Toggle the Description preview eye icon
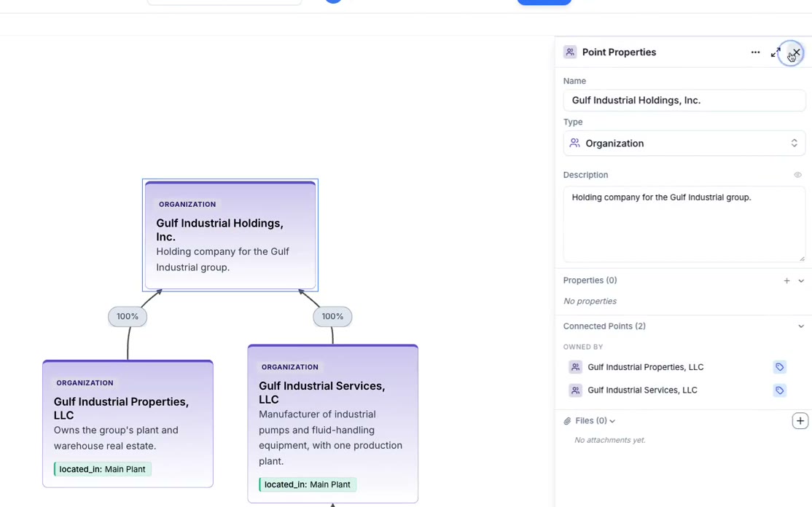 pyautogui.click(x=797, y=175)
